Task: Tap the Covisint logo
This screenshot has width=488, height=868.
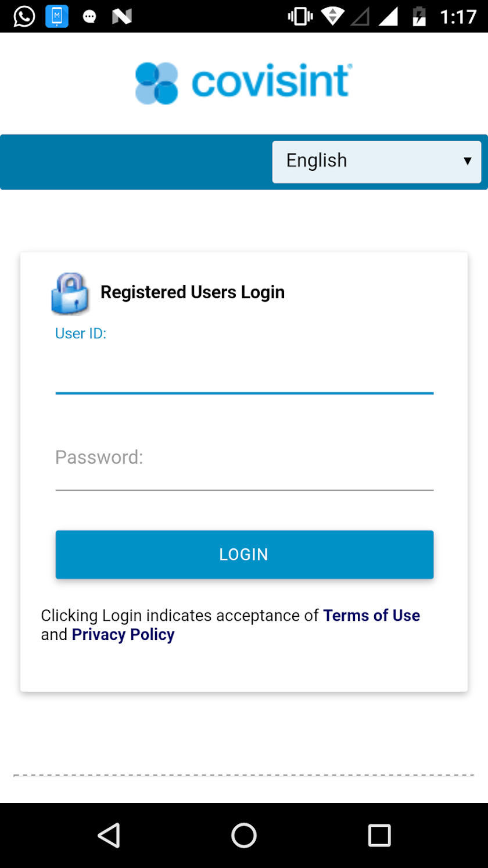Action: point(244,83)
